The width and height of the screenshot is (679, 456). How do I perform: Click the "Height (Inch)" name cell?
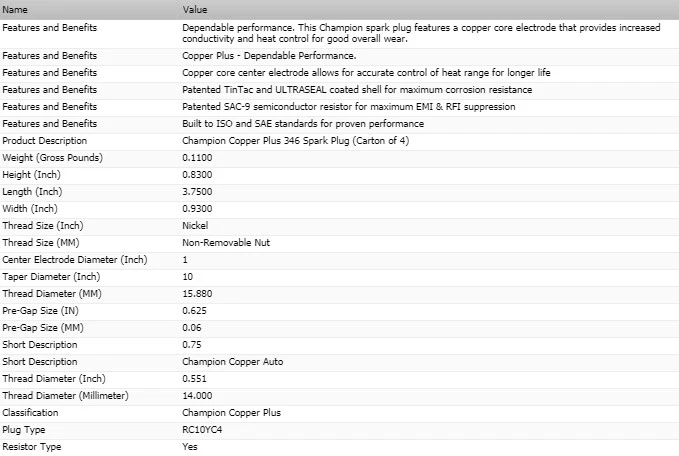pos(31,175)
